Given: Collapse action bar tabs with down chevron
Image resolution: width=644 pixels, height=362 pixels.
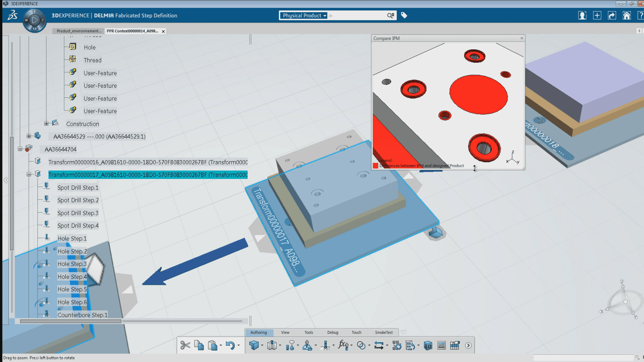Looking at the screenshot, I should [404, 332].
